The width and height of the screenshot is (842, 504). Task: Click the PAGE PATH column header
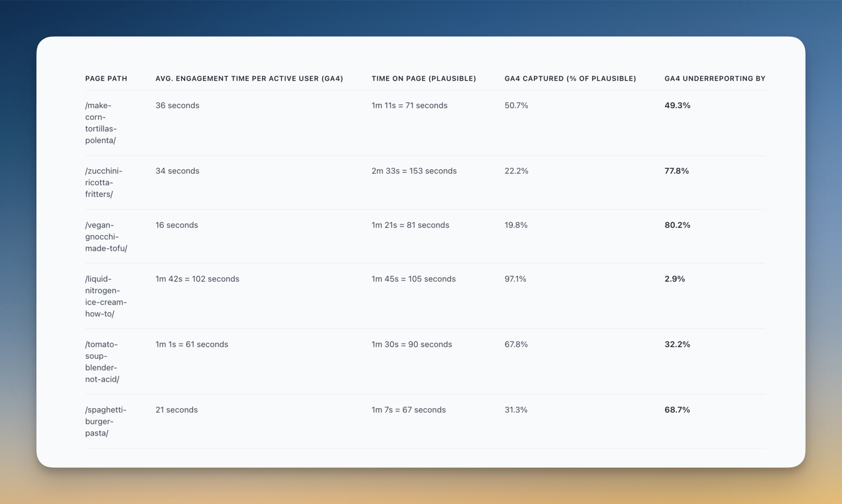click(106, 78)
